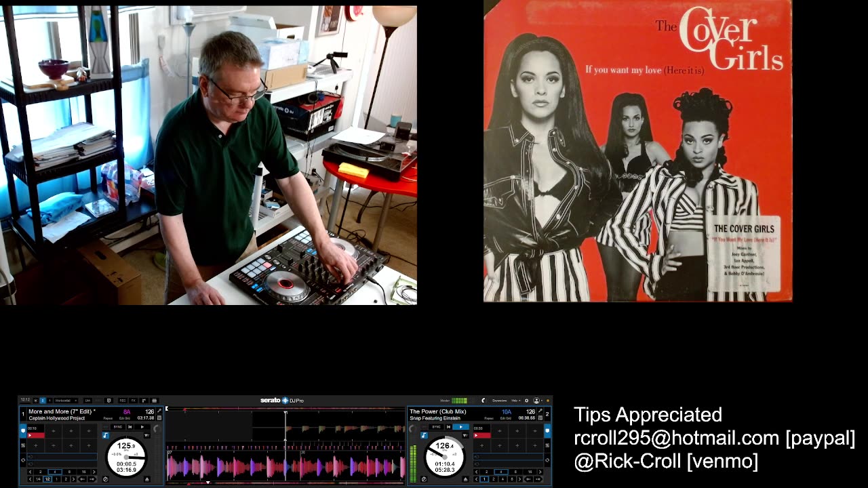The height and width of the screenshot is (488, 868).
Task: Select 4 deck layout button
Action: point(50,401)
